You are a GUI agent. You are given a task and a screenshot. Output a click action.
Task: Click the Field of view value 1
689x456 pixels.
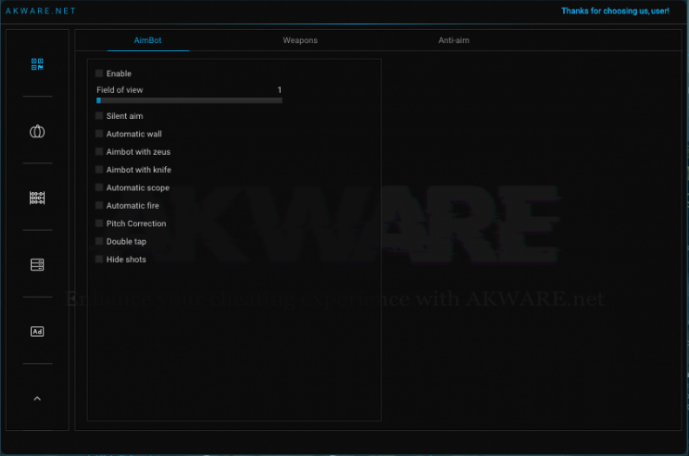coord(279,90)
